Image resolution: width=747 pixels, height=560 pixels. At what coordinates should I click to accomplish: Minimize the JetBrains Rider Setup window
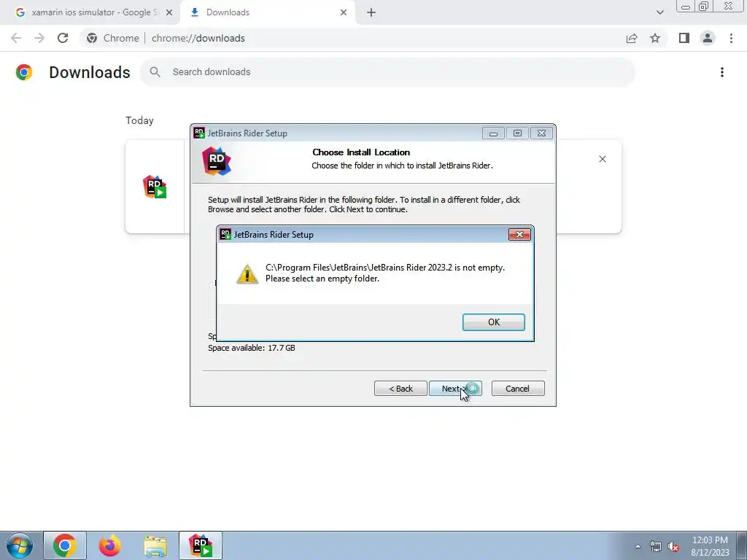tap(493, 133)
